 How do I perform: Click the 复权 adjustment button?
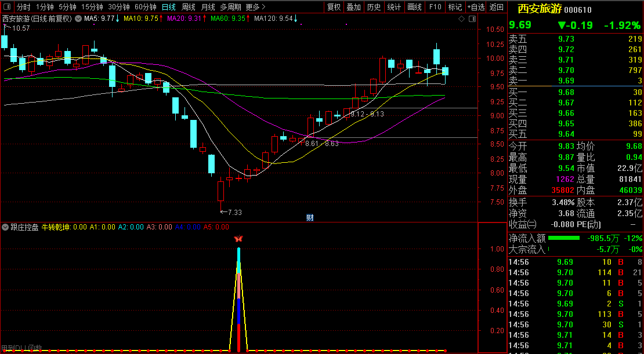point(334,8)
